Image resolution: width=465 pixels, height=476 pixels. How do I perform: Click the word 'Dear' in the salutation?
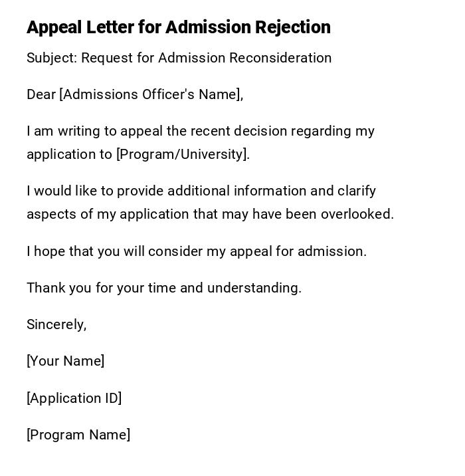[41, 94]
